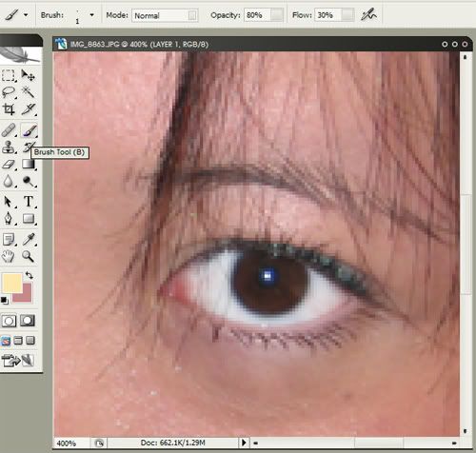The height and width of the screenshot is (453, 476).
Task: Select the Rectangular Marquee tool
Action: point(9,75)
